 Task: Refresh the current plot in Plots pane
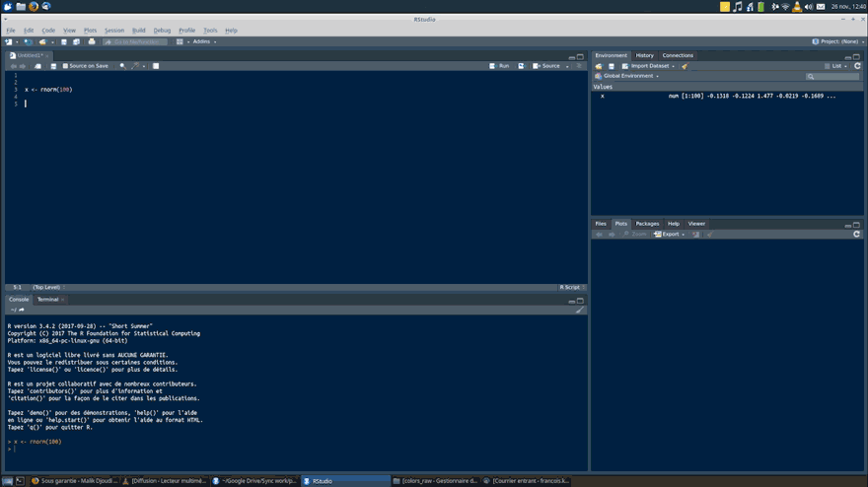click(x=856, y=234)
